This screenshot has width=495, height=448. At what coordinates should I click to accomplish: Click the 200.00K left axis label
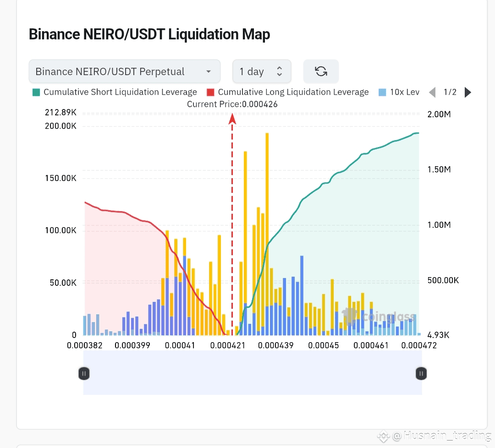pyautogui.click(x=60, y=126)
